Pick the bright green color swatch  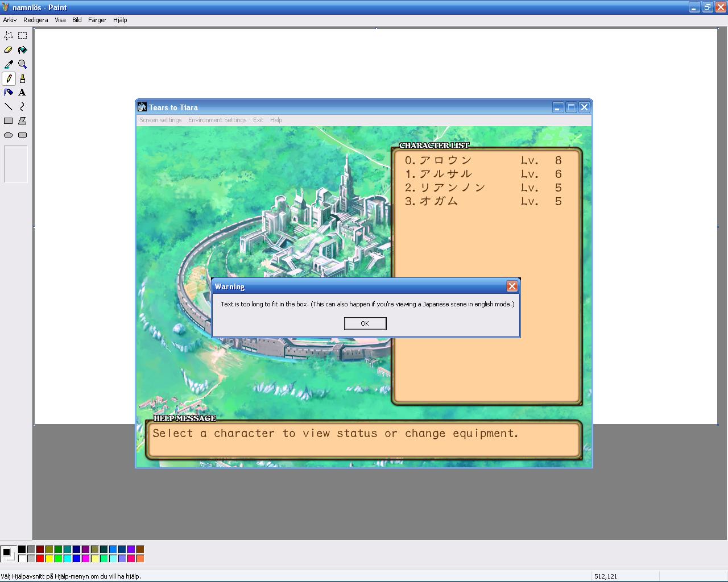click(58, 558)
